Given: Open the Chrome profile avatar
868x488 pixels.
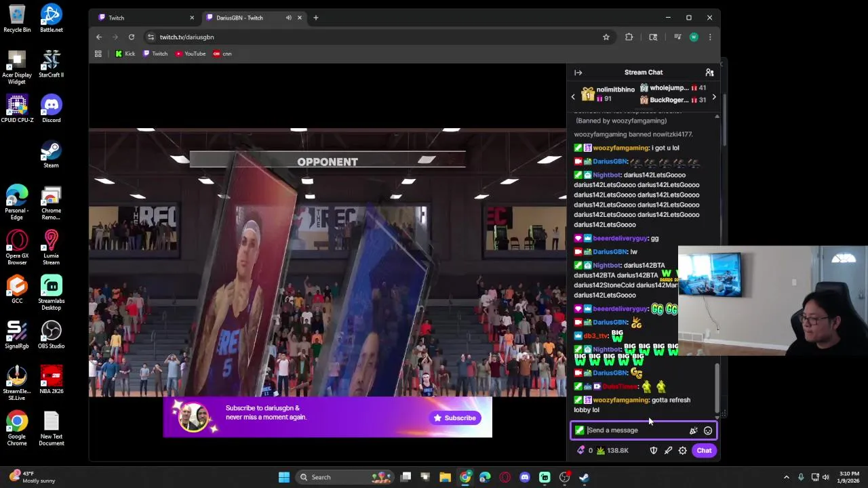Looking at the screenshot, I should (694, 37).
